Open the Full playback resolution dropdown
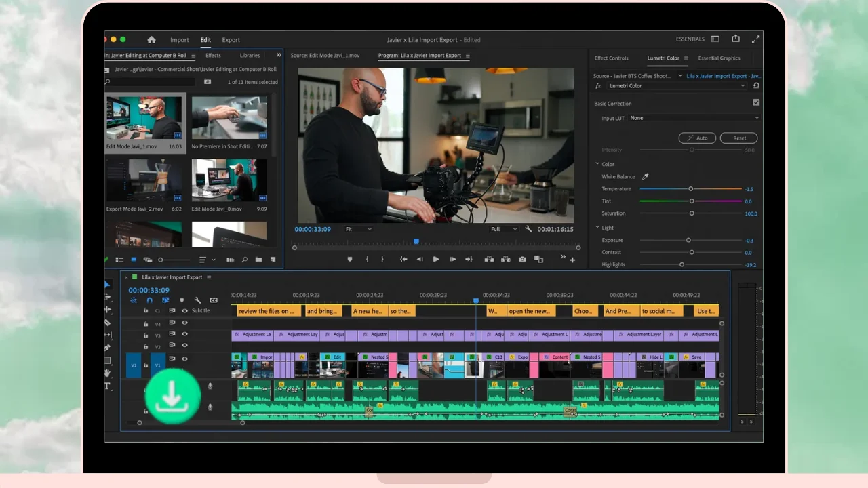 (x=504, y=229)
